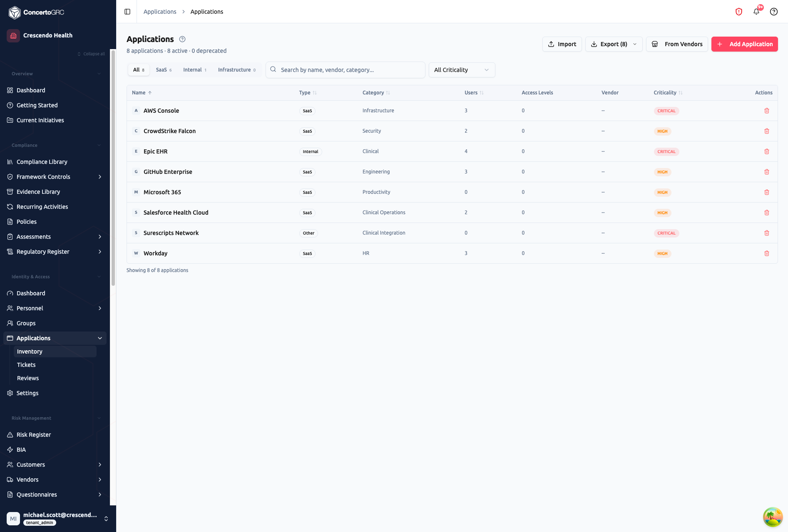Click Add Application button
This screenshot has width=788, height=532.
744,44
